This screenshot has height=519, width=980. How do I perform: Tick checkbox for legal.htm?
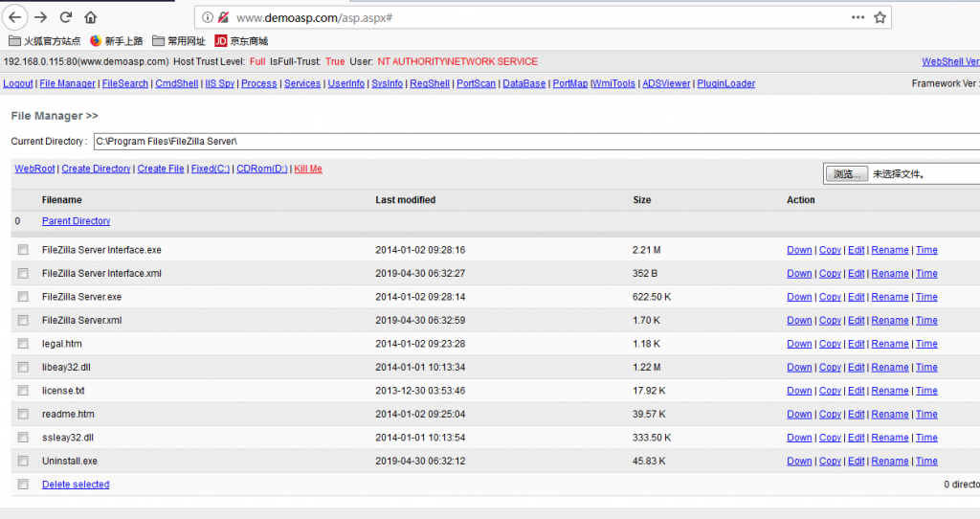23,344
